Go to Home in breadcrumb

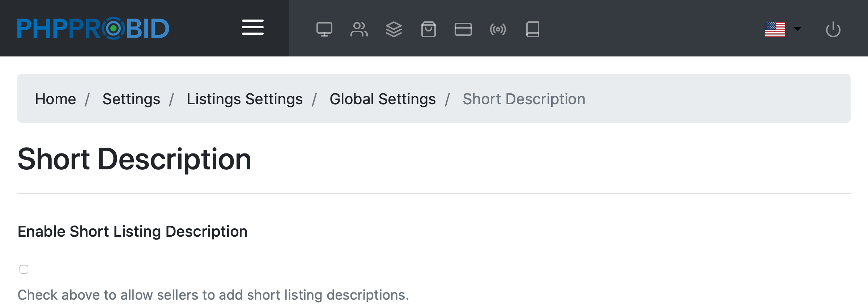[55, 99]
